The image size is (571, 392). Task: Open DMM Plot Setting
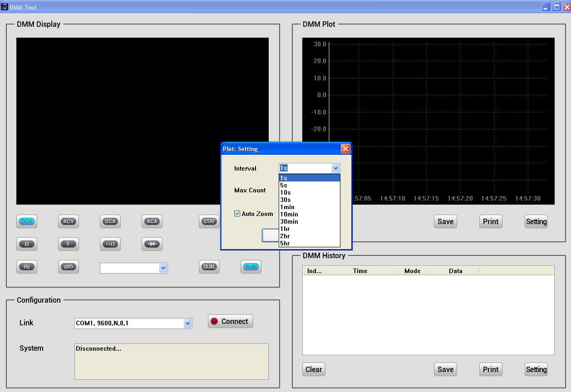pyautogui.click(x=536, y=221)
